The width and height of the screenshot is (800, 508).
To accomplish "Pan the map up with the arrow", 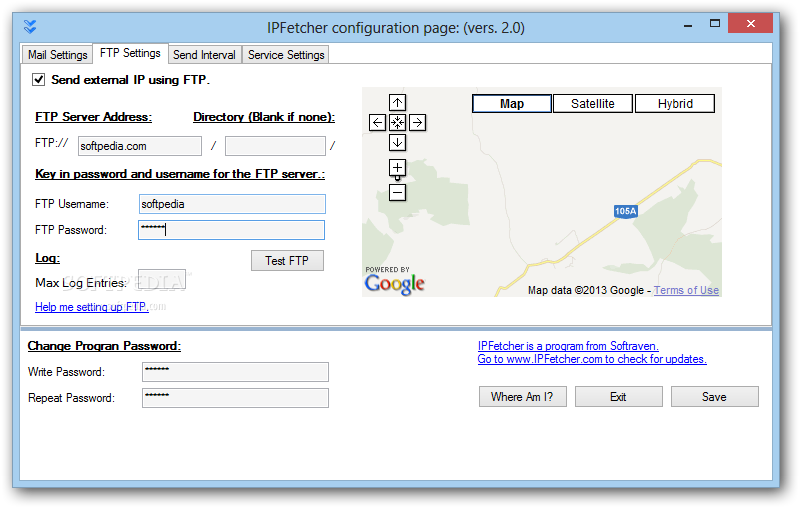I will [x=397, y=103].
